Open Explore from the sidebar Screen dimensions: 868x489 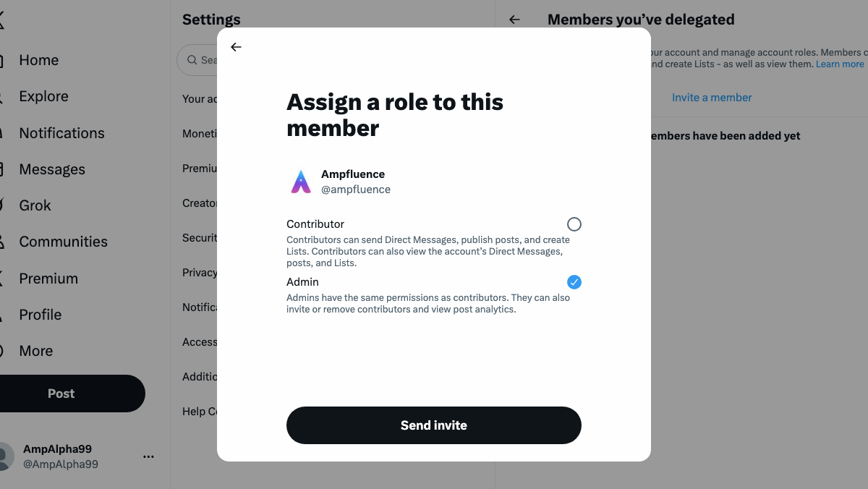point(43,96)
